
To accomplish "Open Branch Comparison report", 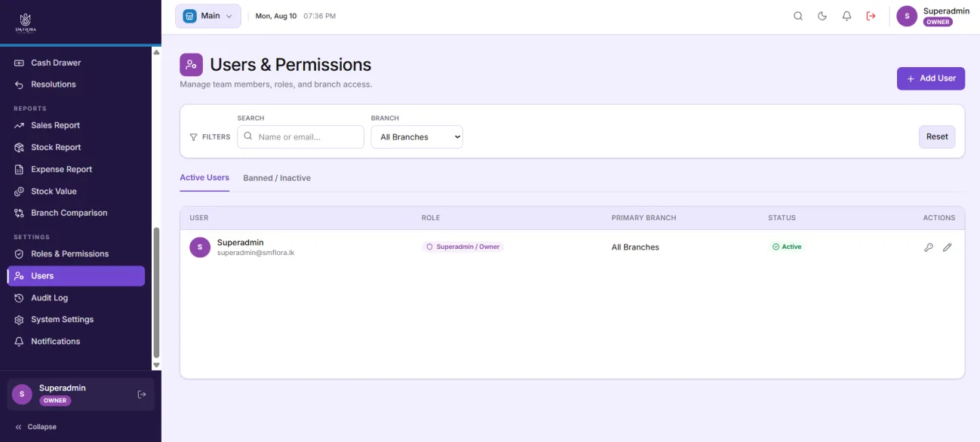I will (x=75, y=213).
